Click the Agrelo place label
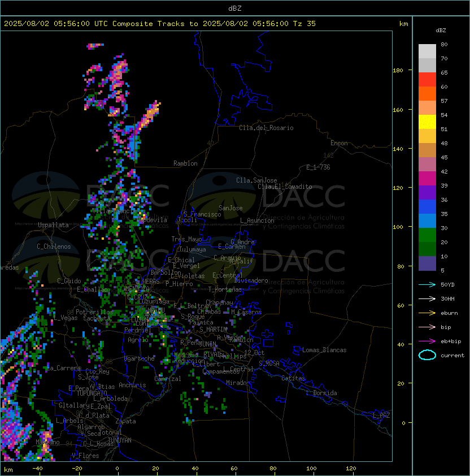This screenshot has width=470, height=476. [138, 340]
